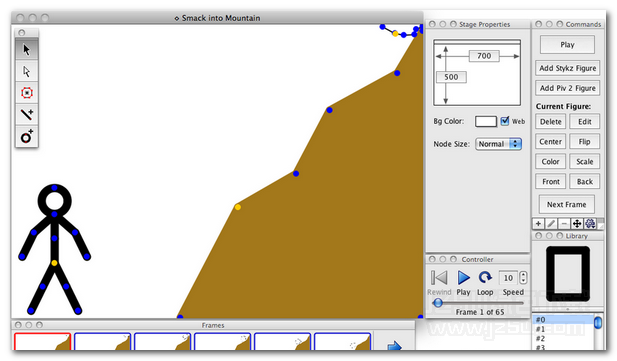Click the Center button
Screen dimensions: 617x361
point(550,141)
